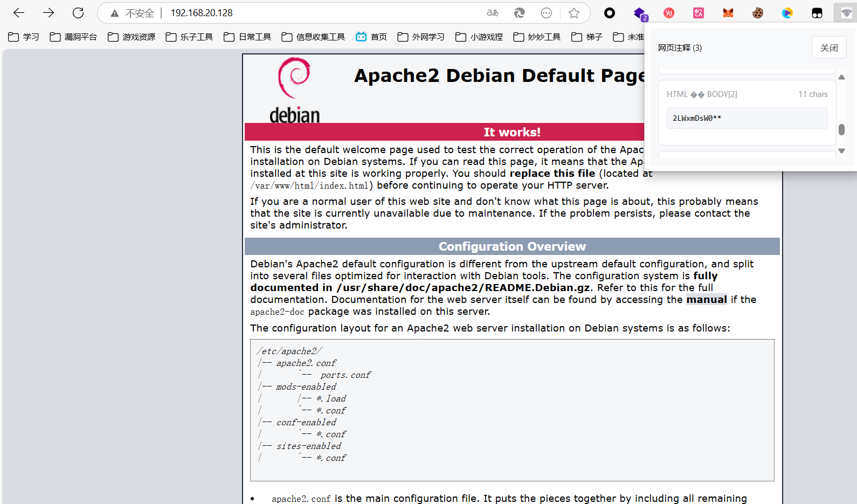Open the multicolor circle extension icon
Screen dimensions: 857x504
[x=787, y=13]
